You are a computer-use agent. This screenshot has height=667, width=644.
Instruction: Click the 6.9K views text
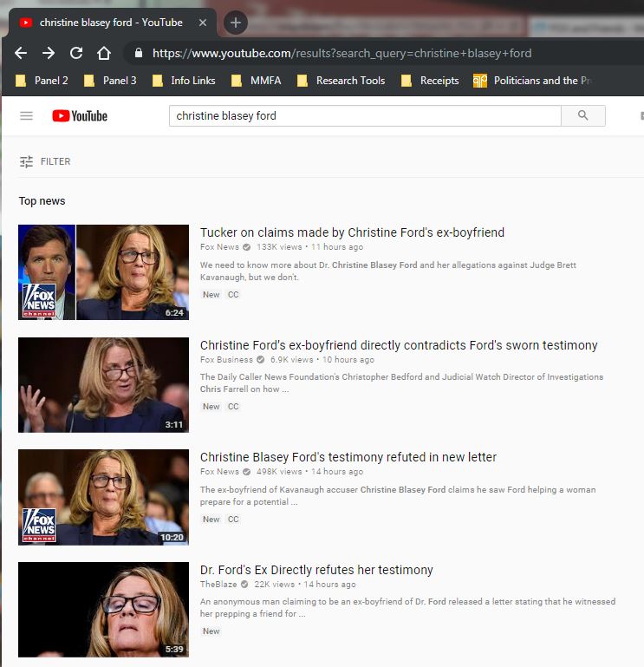[x=291, y=360]
